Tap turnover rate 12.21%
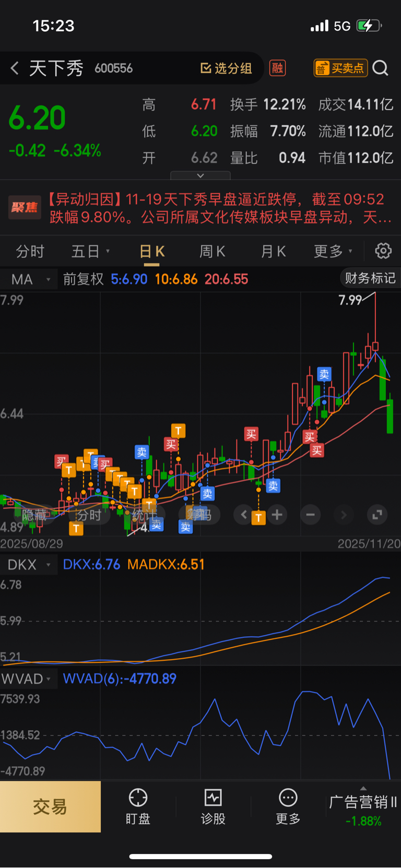 (284, 104)
